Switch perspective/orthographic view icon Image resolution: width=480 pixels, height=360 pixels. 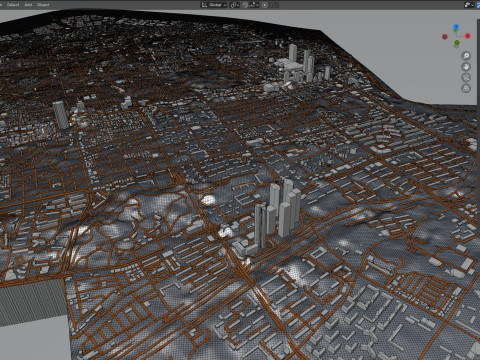click(466, 88)
